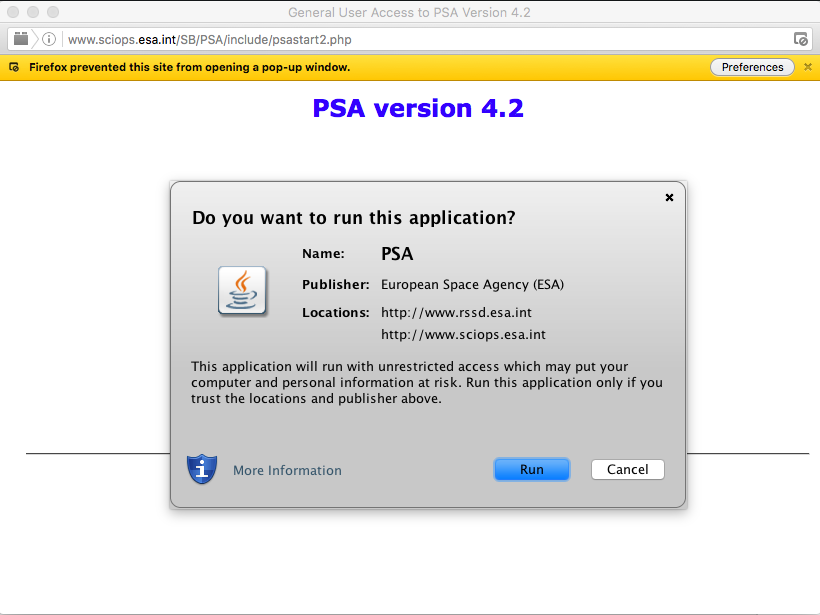Click the publisher European Space Agency (ESA)

472,284
